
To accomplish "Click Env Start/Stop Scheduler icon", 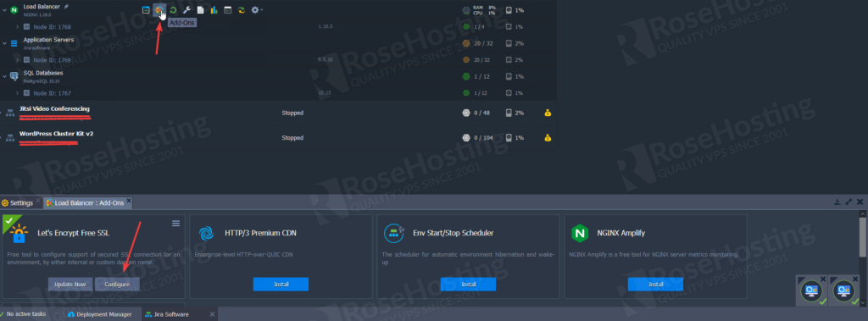I will pyautogui.click(x=393, y=234).
